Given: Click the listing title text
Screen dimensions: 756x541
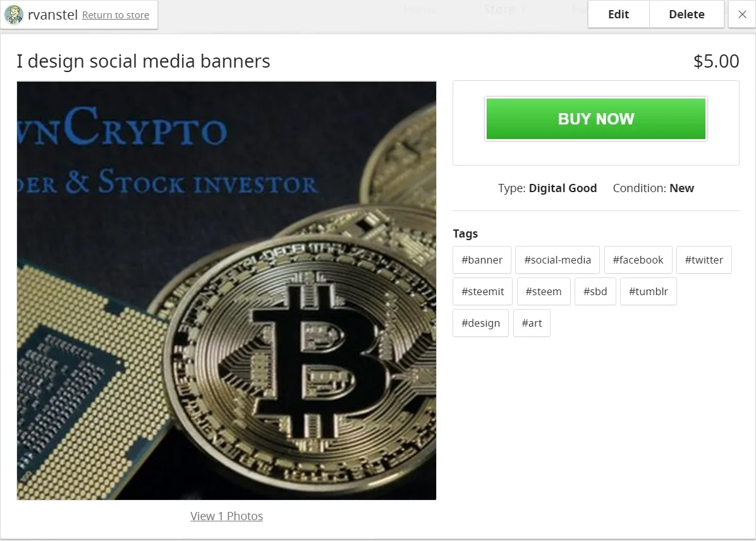Looking at the screenshot, I should point(143,61).
